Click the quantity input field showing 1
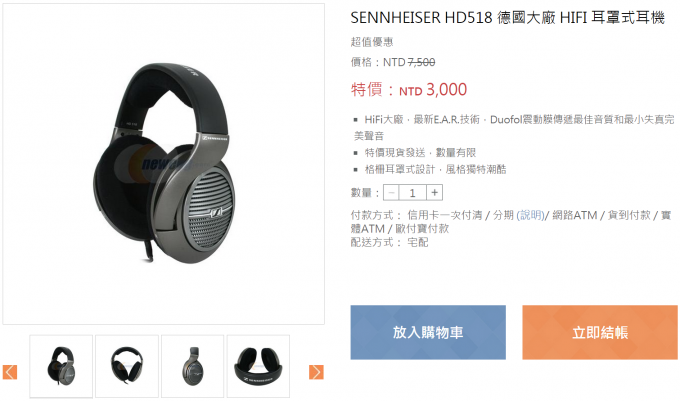 pos(413,192)
